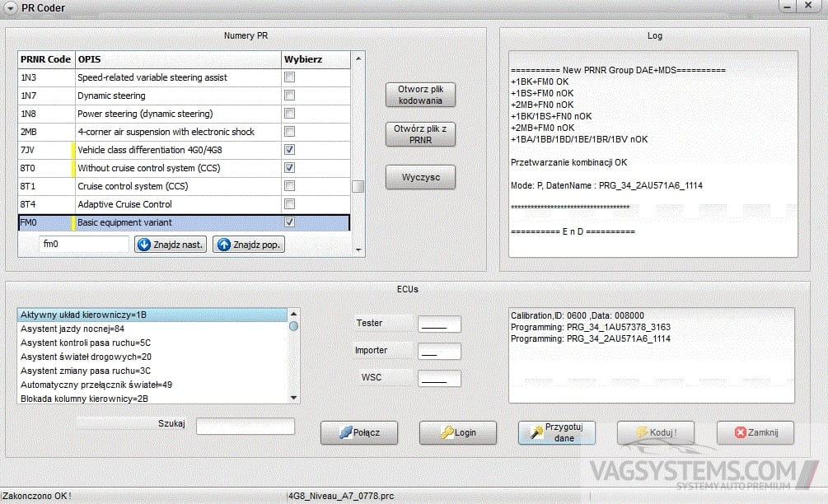Uncheck the 8T0 Without cruise control checkbox

[x=289, y=168]
